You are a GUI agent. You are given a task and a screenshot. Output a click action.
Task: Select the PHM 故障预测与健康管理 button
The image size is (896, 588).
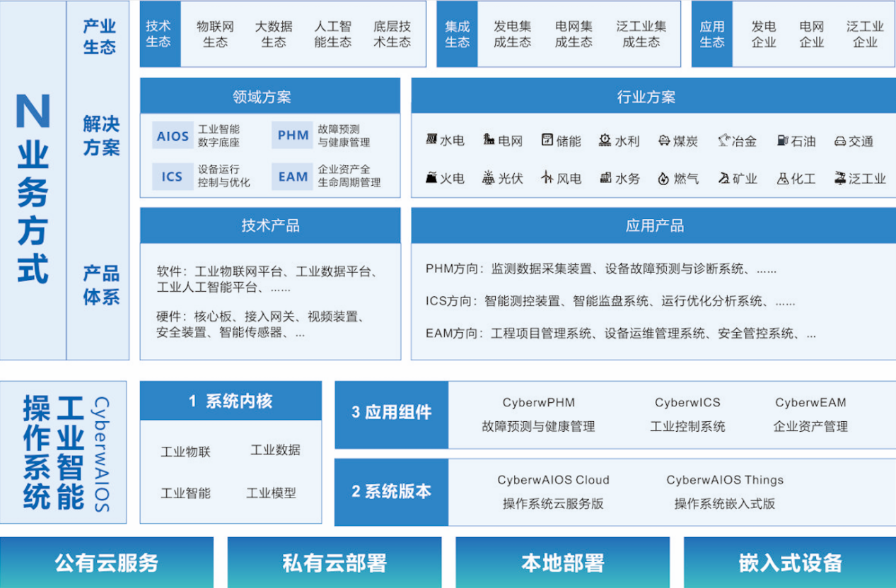[x=293, y=135]
